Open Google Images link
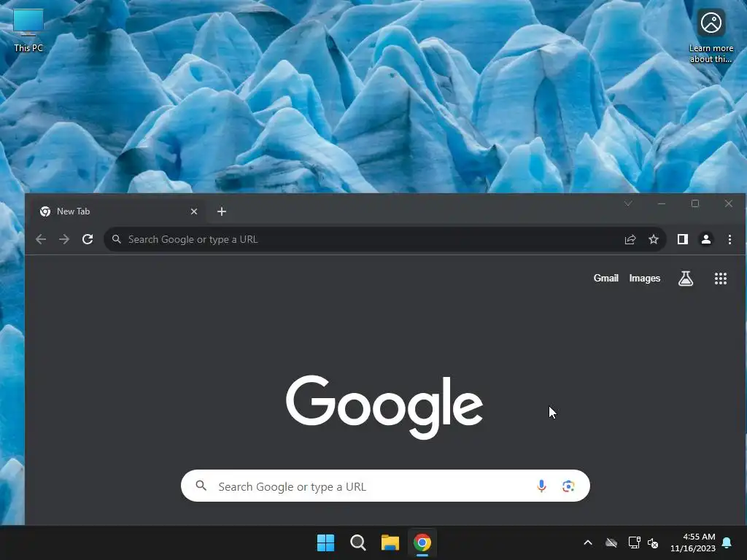 tap(645, 278)
